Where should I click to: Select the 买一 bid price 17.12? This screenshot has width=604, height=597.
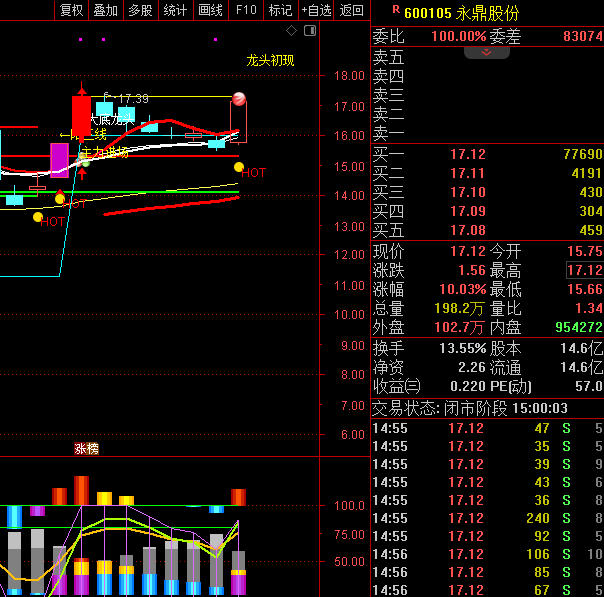[x=467, y=155]
